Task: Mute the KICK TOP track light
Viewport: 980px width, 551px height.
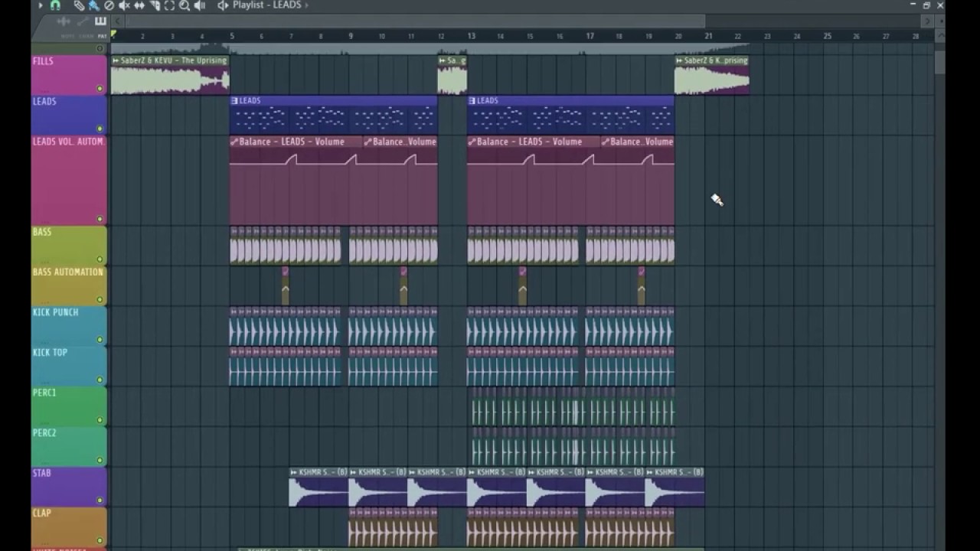Action: click(100, 380)
